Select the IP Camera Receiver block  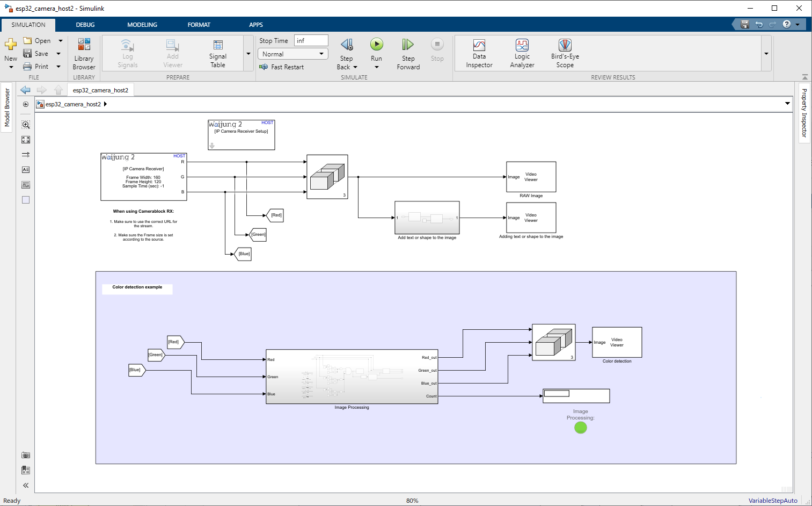(144, 177)
